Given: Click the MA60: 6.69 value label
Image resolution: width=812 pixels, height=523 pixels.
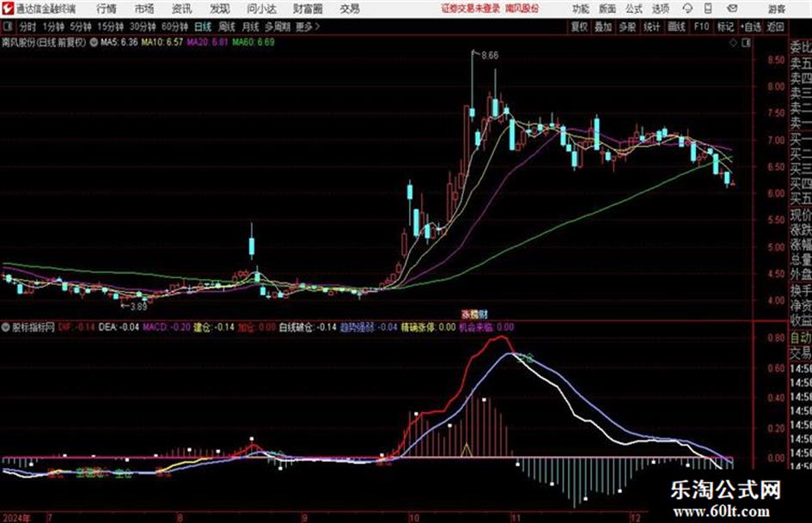Looking at the screenshot, I should [253, 42].
